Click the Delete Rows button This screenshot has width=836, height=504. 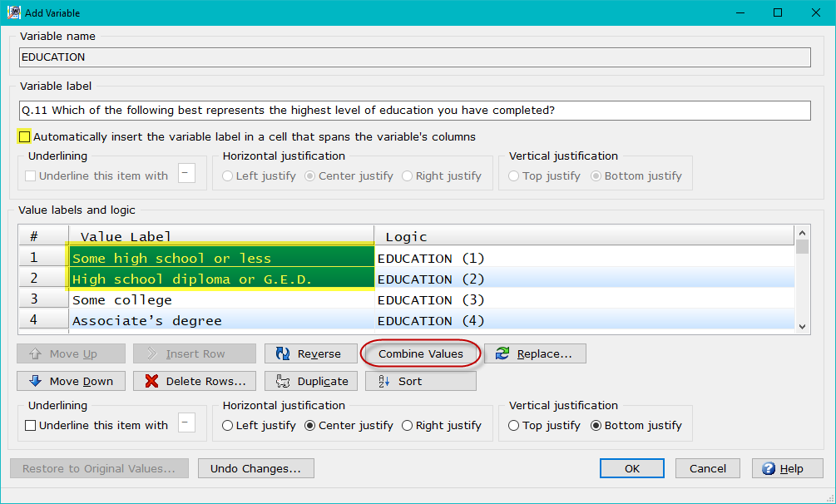[x=195, y=381]
